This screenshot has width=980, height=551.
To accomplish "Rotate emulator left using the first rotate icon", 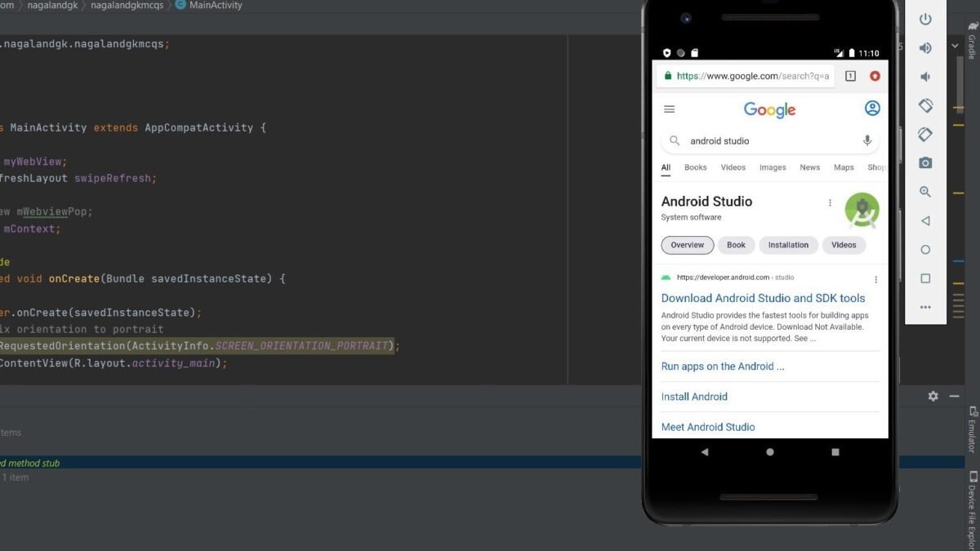I will 925,106.
